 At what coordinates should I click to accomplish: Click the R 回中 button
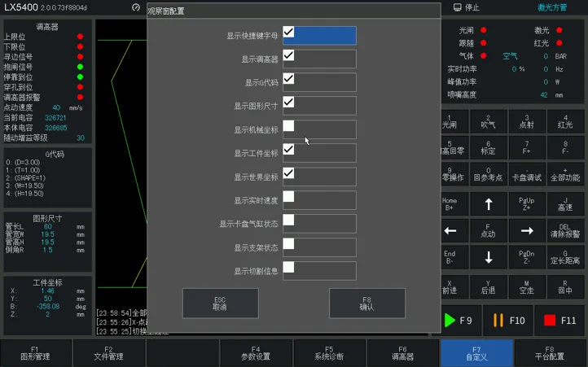click(565, 286)
